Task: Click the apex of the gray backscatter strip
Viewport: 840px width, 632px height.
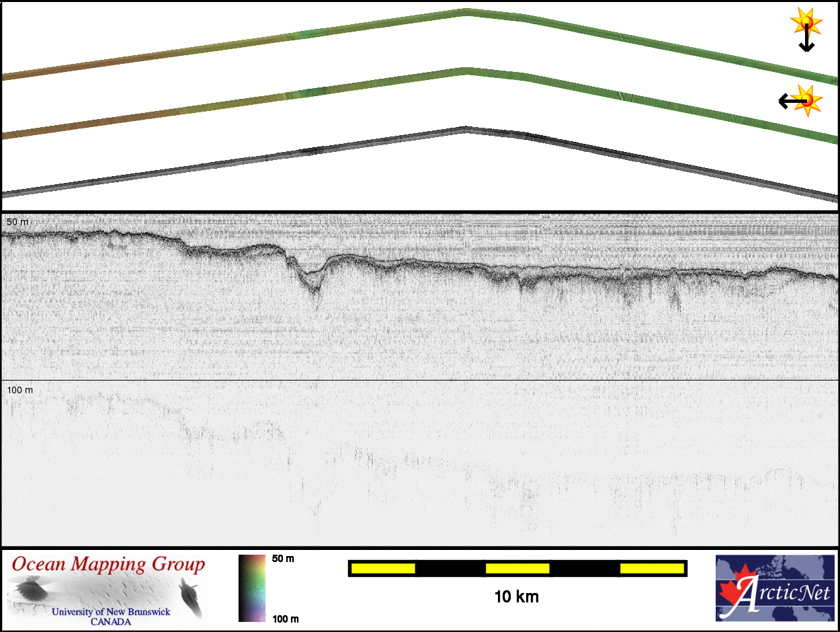Action: (x=464, y=128)
